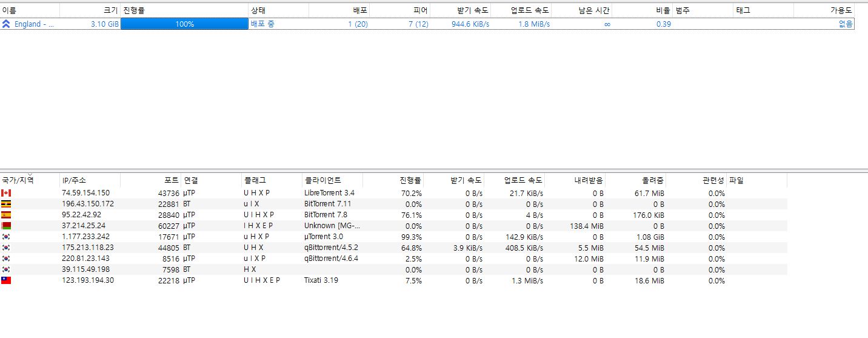Image resolution: width=868 pixels, height=338 pixels.
Task: Select the England torrent name
Action: pos(34,24)
